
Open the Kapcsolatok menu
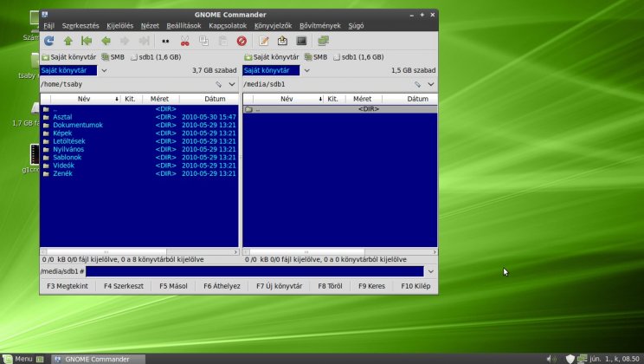(x=228, y=25)
